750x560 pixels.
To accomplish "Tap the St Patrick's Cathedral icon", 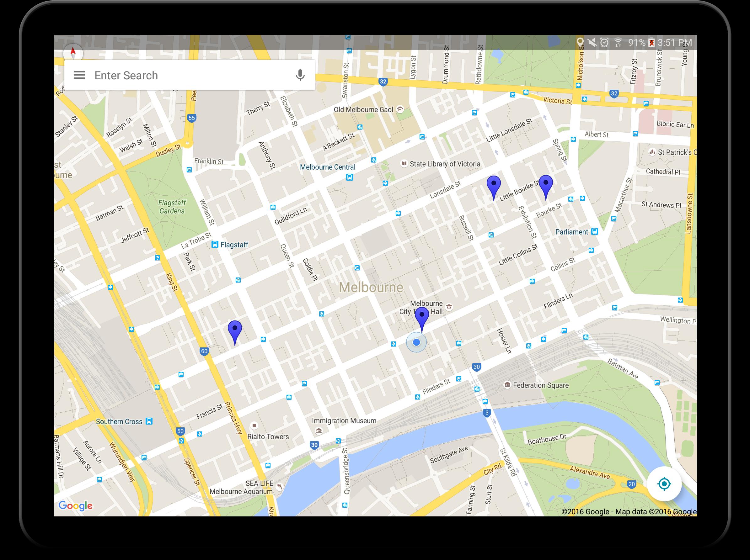I will click(x=652, y=152).
